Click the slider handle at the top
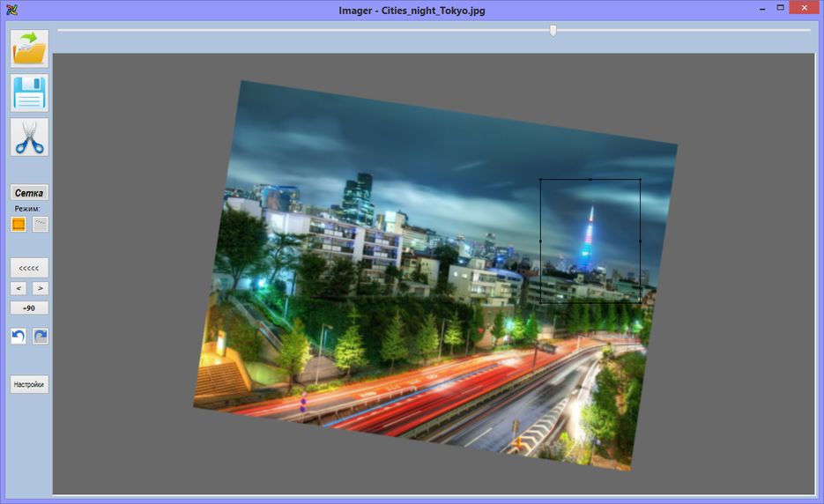The width and height of the screenshot is (824, 504). coord(553,31)
